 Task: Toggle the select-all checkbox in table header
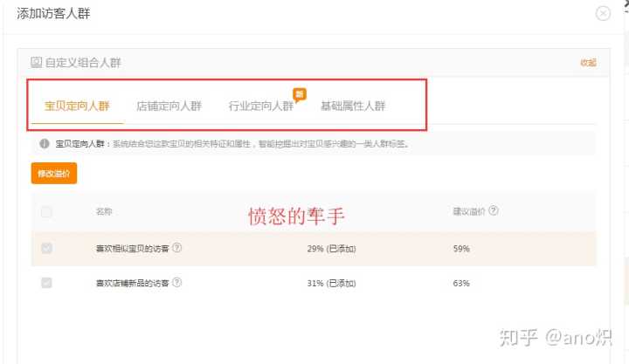pos(46,211)
